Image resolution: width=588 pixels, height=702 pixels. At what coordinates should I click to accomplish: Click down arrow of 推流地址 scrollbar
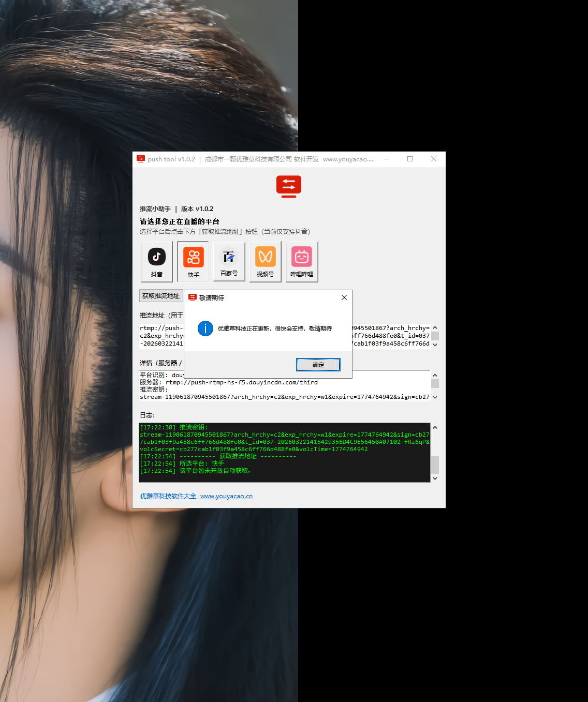(435, 345)
